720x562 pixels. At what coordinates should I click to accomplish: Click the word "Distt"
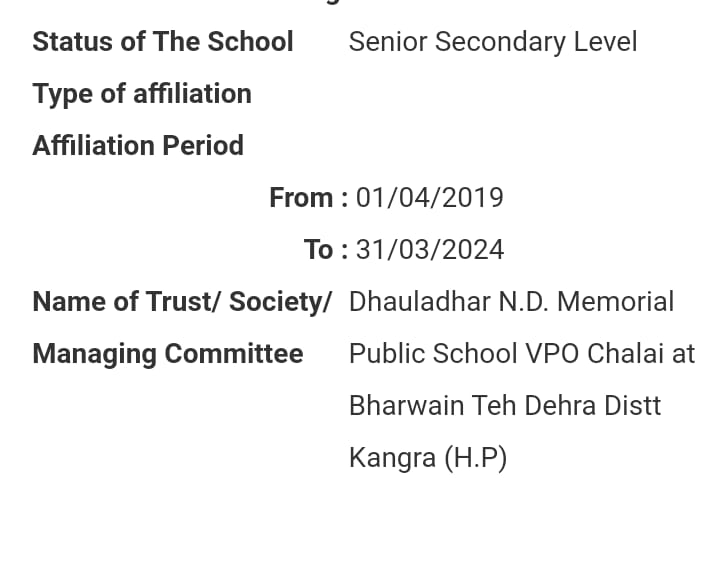coord(631,406)
